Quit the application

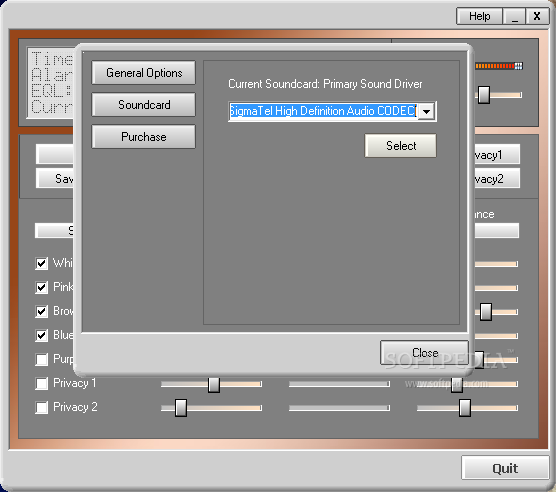point(505,468)
